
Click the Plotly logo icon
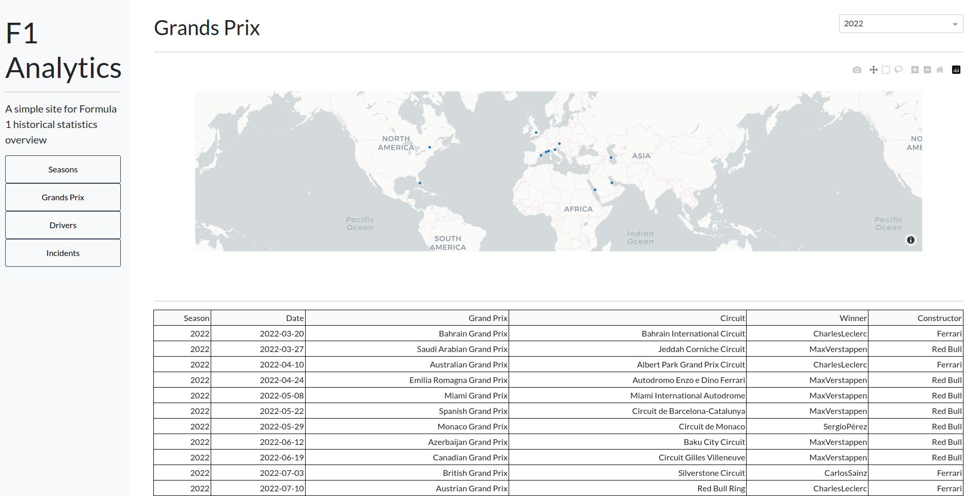956,70
